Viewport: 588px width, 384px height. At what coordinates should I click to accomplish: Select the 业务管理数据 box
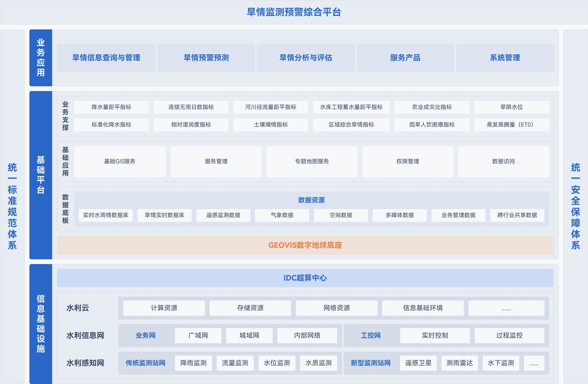[459, 215]
